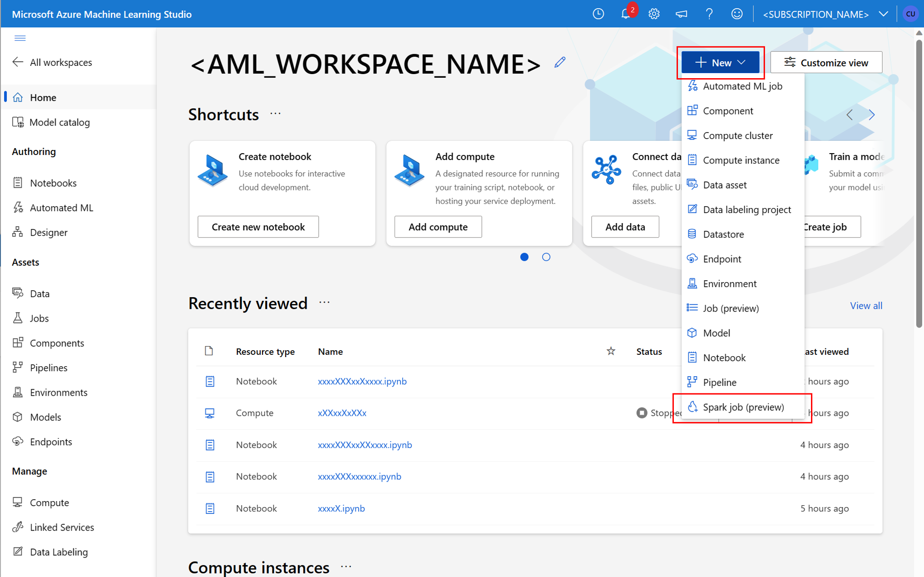Toggle the carousel to second slide
The height and width of the screenshot is (577, 924).
(x=546, y=257)
